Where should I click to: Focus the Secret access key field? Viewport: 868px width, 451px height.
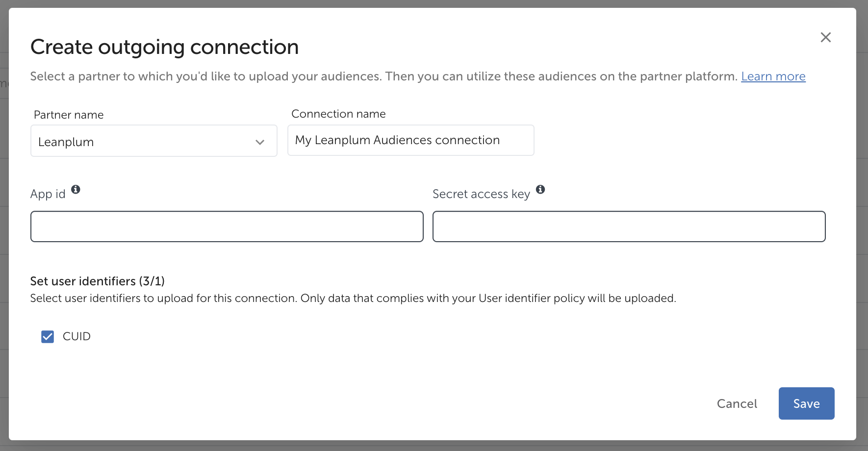629,226
